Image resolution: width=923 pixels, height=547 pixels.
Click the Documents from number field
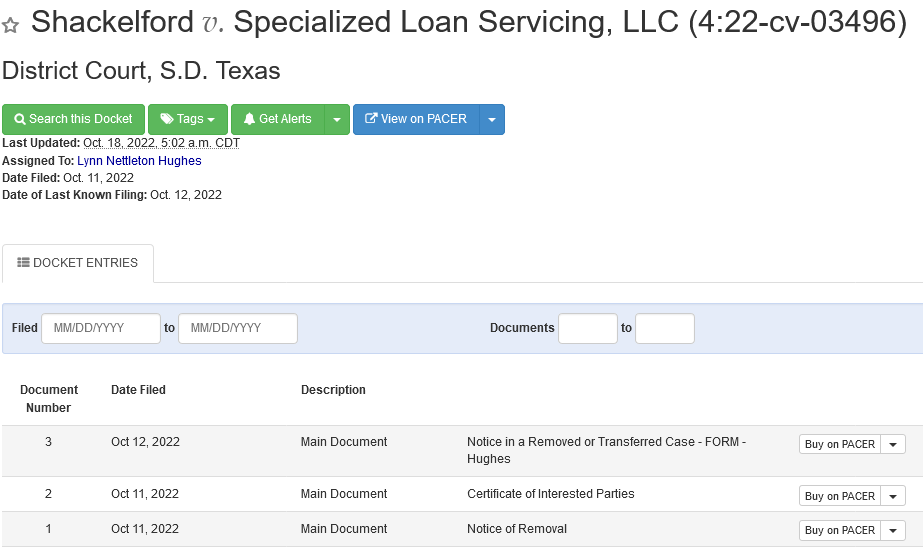pos(587,328)
